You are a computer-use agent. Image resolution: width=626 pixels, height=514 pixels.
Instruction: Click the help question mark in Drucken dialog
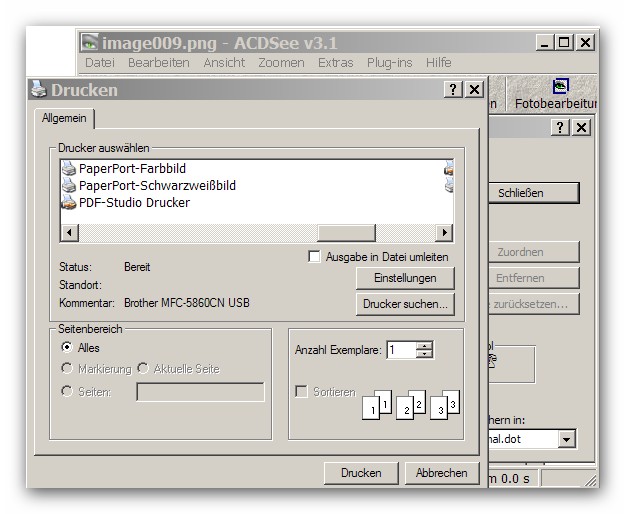(453, 89)
